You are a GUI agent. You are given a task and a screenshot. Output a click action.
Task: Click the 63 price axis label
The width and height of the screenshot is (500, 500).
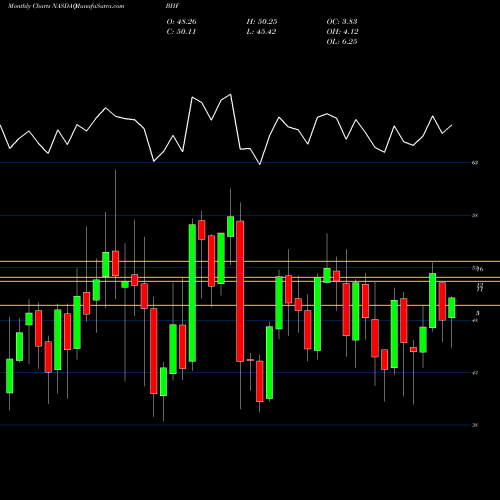tap(475, 163)
